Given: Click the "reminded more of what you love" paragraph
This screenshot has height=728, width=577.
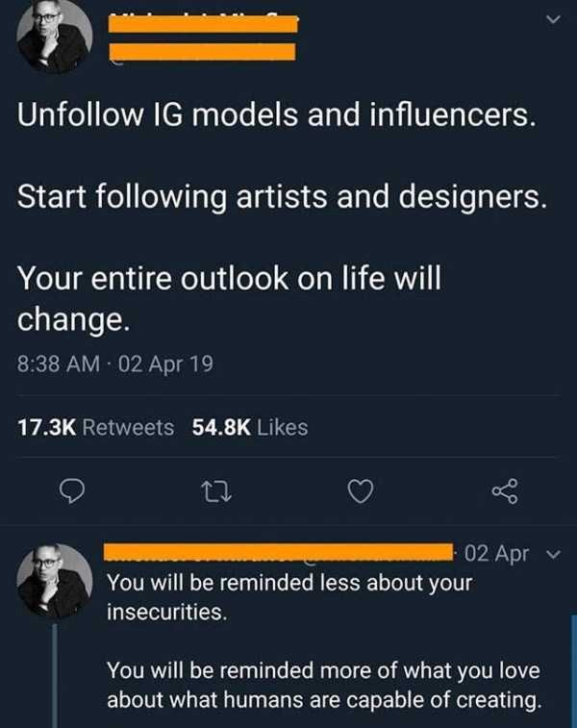Looking at the screenshot, I should (x=323, y=684).
